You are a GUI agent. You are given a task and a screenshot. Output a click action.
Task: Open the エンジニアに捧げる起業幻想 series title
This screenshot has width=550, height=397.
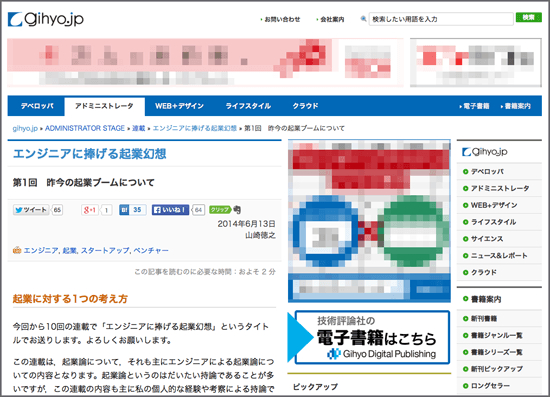89,154
